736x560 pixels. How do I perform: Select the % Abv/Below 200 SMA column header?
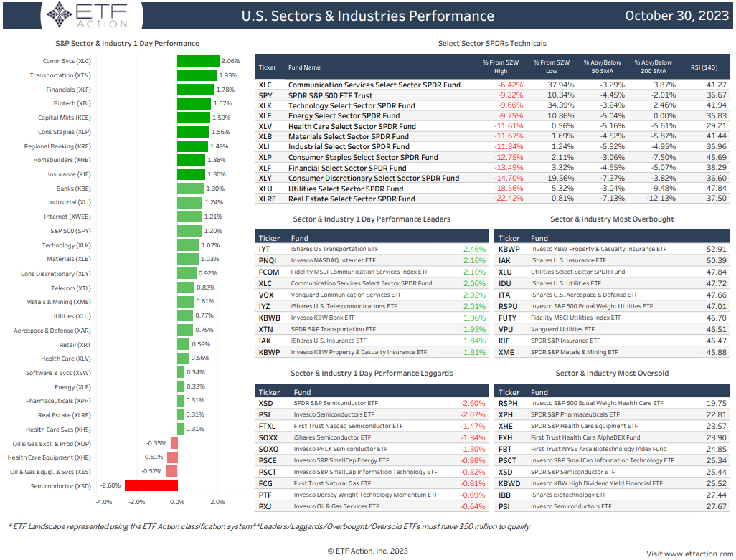653,67
